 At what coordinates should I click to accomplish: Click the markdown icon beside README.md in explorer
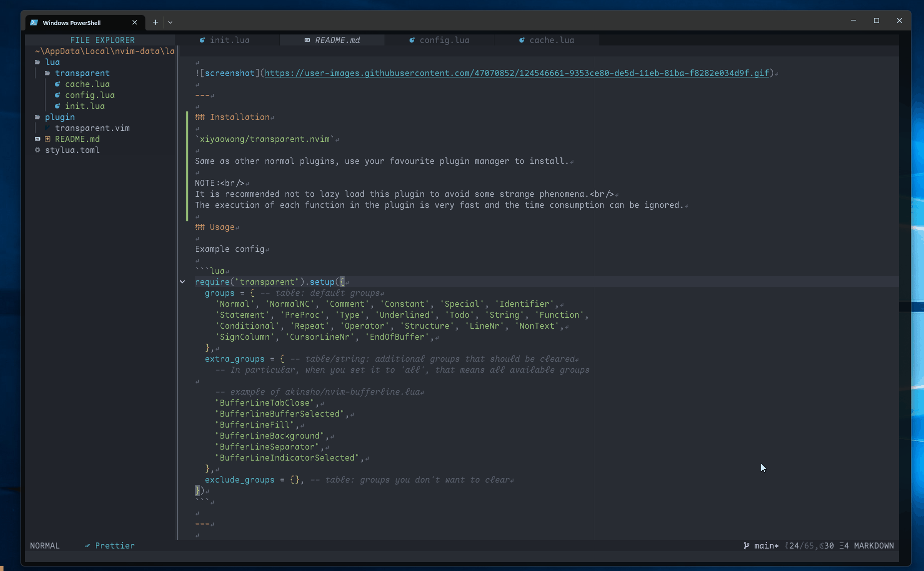coord(37,139)
